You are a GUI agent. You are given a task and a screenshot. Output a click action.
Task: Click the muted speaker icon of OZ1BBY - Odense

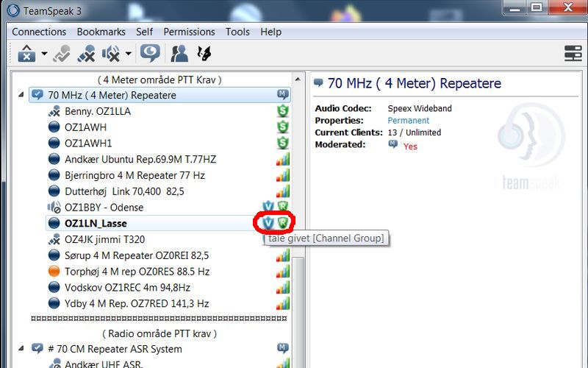[x=54, y=208]
